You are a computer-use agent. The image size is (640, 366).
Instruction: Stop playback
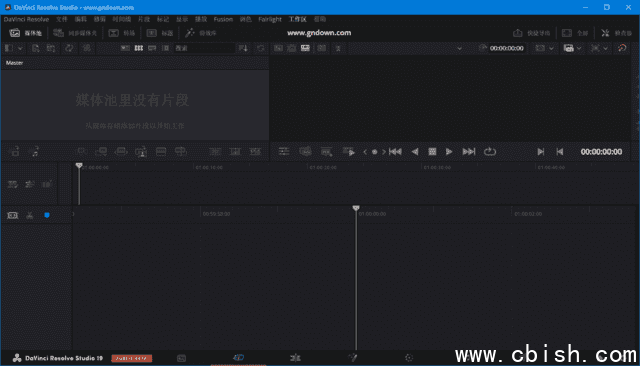coord(432,152)
